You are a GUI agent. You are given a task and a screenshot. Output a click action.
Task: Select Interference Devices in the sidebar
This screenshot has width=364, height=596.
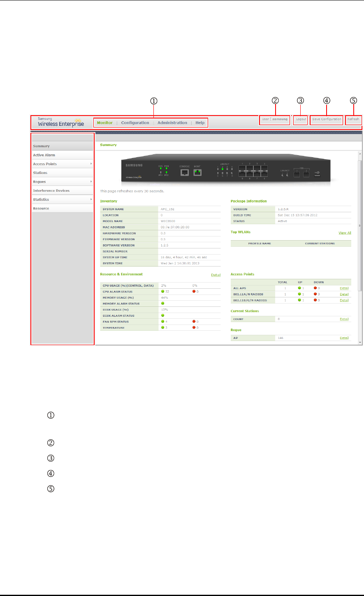tap(63, 190)
